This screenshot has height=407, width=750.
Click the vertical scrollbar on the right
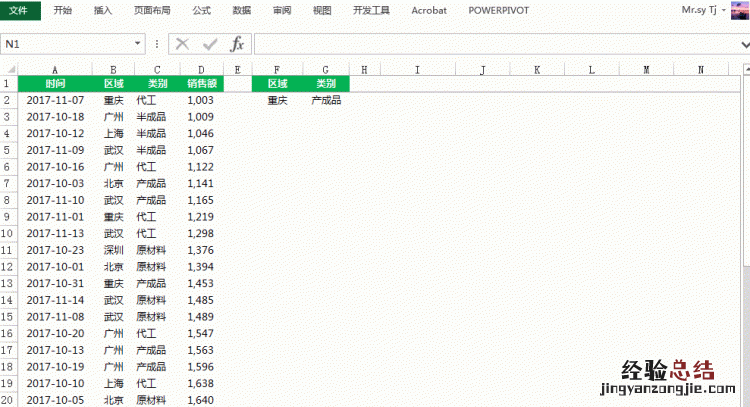745,200
